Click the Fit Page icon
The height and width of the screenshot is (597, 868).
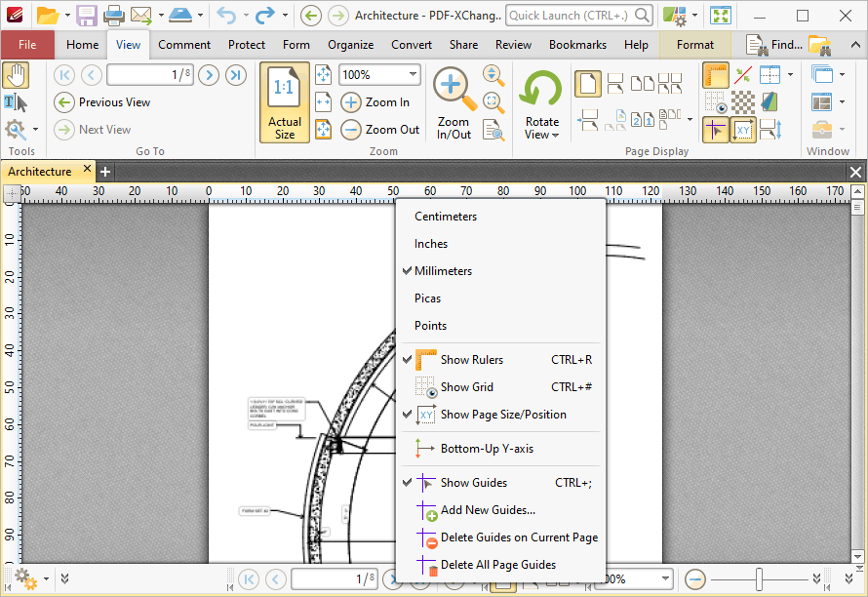coord(323,75)
